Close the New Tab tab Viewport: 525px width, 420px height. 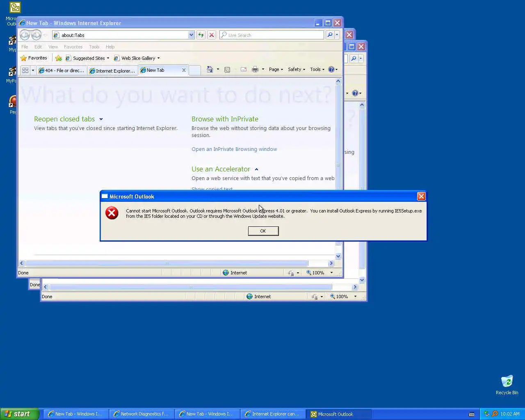coord(184,70)
